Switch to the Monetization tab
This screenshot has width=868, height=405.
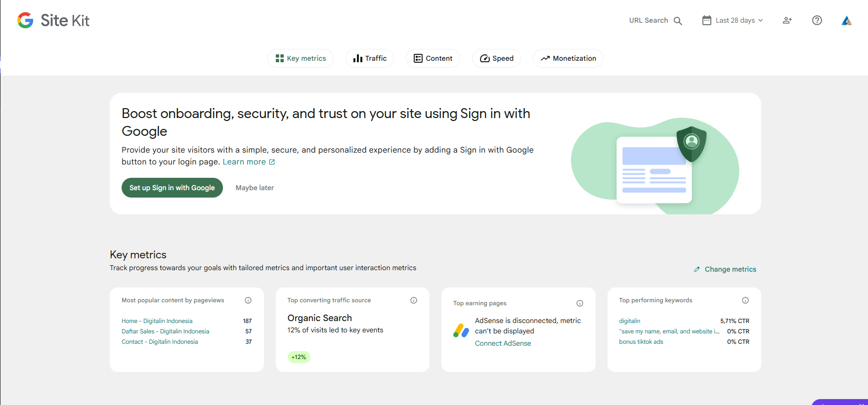pos(568,58)
